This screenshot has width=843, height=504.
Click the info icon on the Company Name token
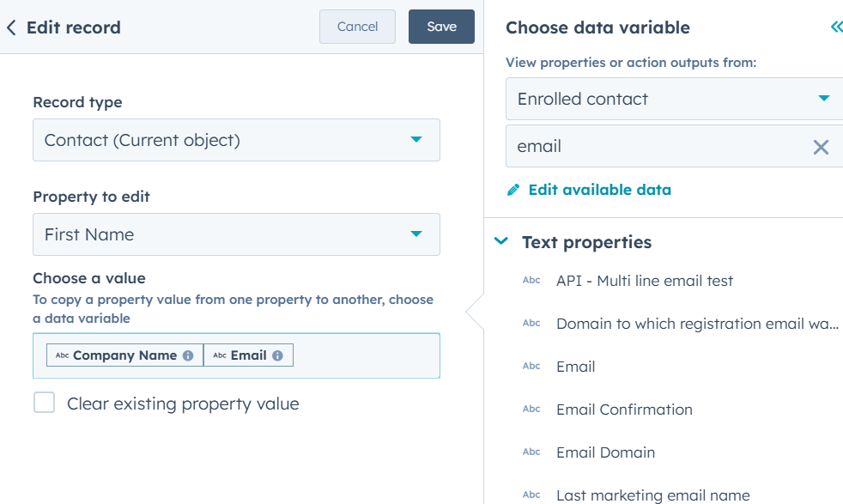pos(190,355)
